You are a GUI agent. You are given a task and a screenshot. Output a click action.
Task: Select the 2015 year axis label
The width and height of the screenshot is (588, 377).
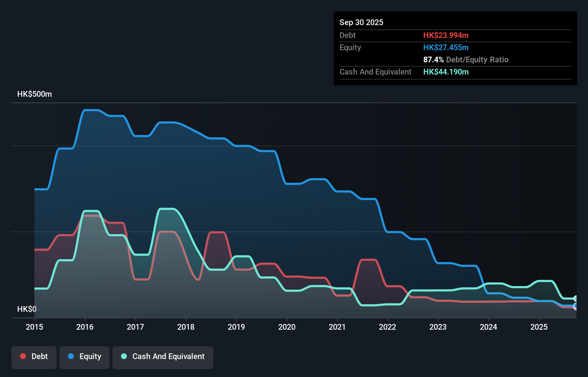click(x=34, y=327)
